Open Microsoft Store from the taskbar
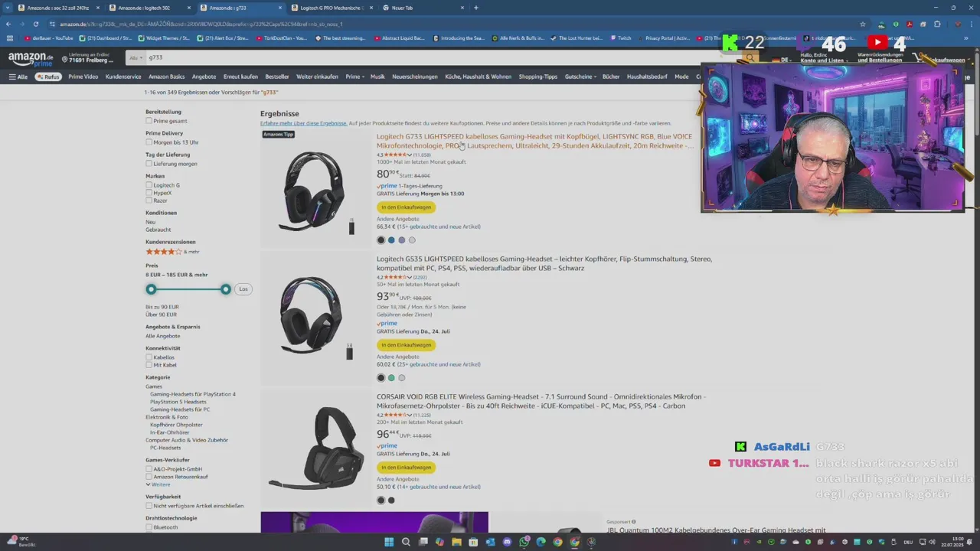 [x=473, y=542]
